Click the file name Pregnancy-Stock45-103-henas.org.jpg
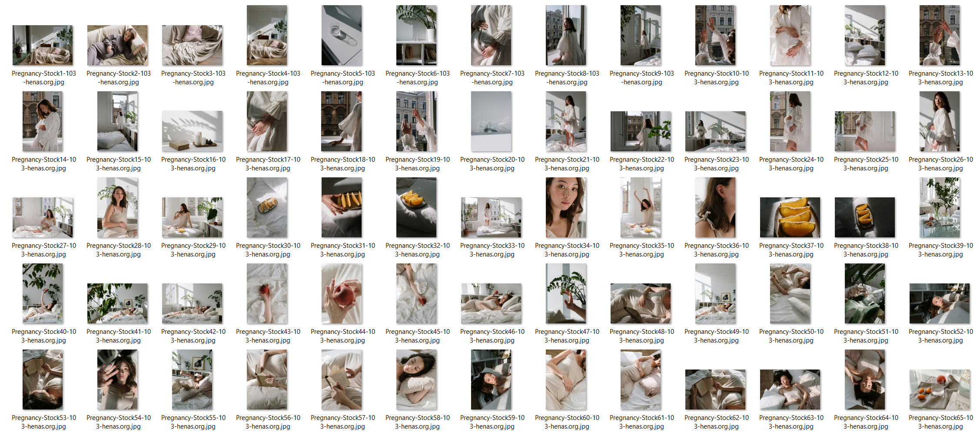This screenshot has height=433, width=980. pyautogui.click(x=418, y=336)
